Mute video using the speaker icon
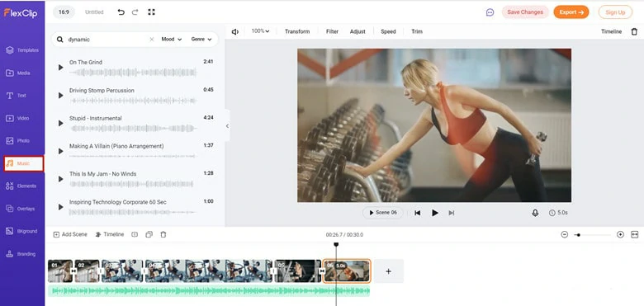The image size is (644, 306). [235, 31]
